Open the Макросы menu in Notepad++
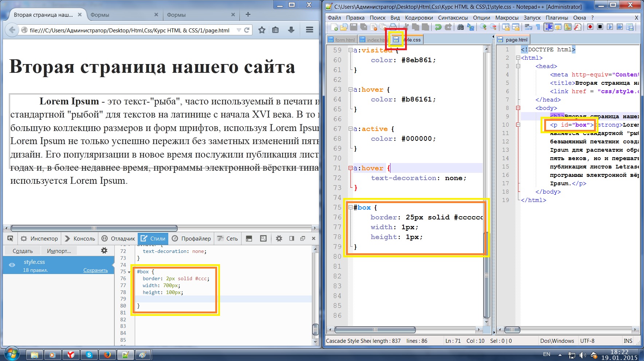Image resolution: width=644 pixels, height=361 pixels. pos(507,17)
